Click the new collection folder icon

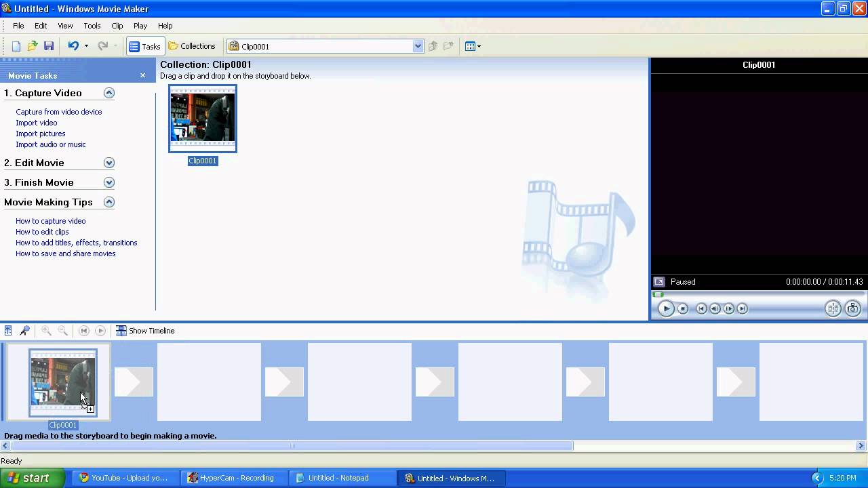448,46
